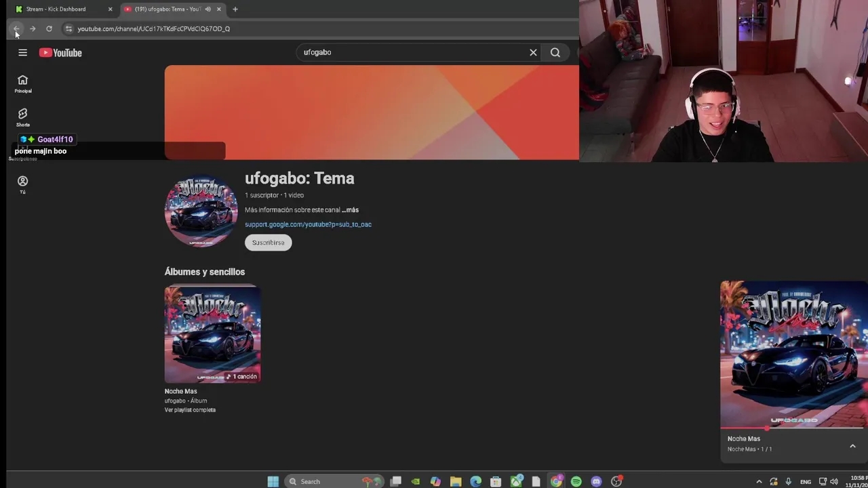The height and width of the screenshot is (488, 868).
Task: Open OBS Studio from the taskbar
Action: (616, 481)
